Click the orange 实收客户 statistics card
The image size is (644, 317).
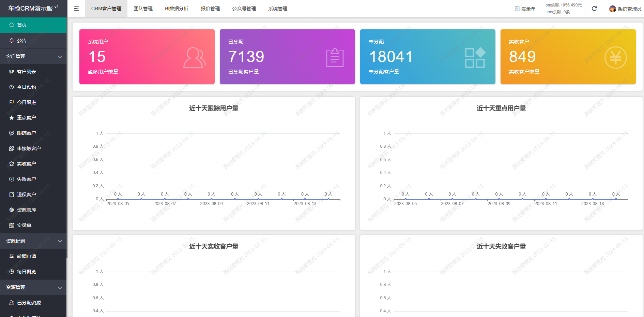click(x=568, y=57)
